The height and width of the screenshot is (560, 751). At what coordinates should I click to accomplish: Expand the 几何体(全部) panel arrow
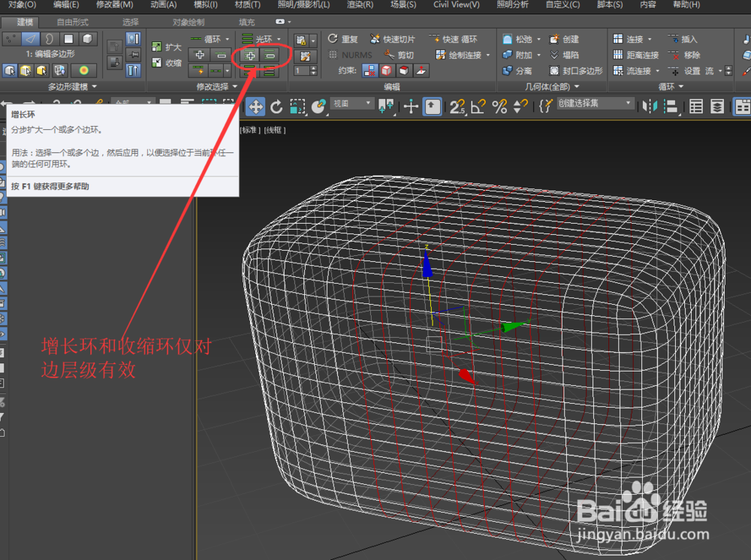(x=577, y=86)
